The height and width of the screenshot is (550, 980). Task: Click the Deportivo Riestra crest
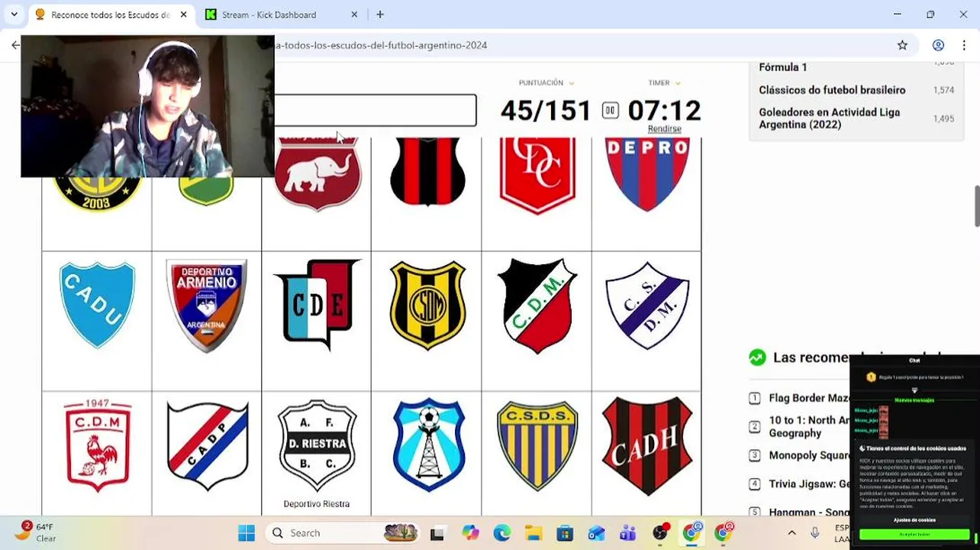(x=317, y=446)
